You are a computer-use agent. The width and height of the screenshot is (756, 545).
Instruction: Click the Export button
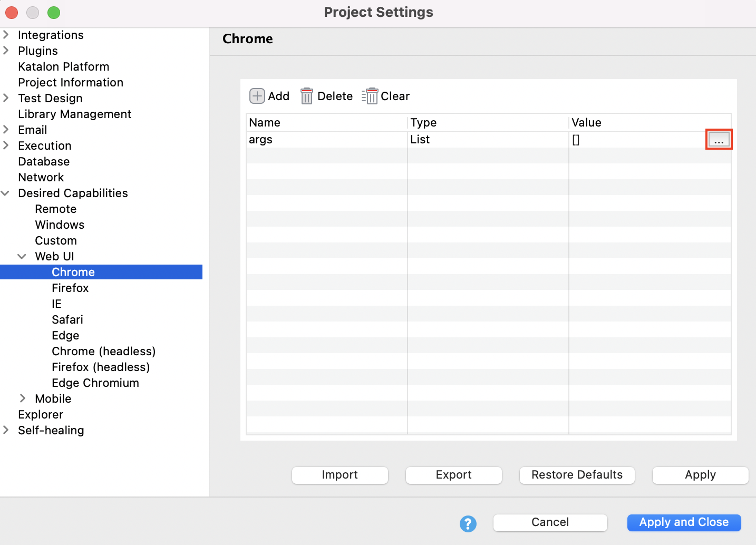453,475
